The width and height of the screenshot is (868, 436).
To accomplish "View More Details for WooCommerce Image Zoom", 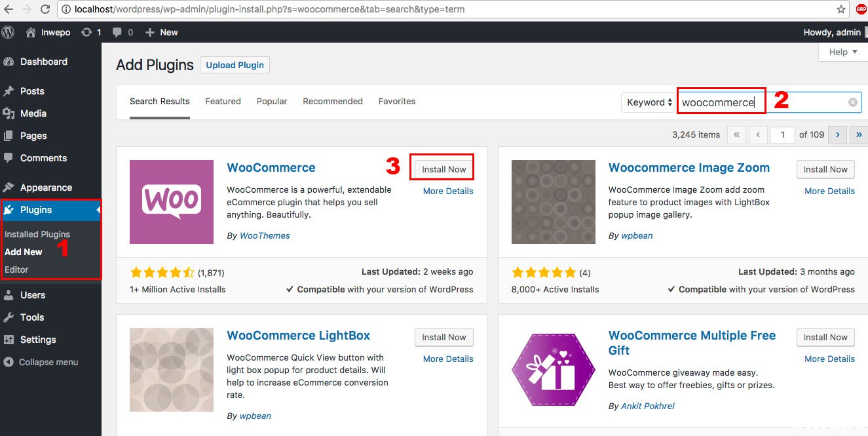I will point(829,191).
